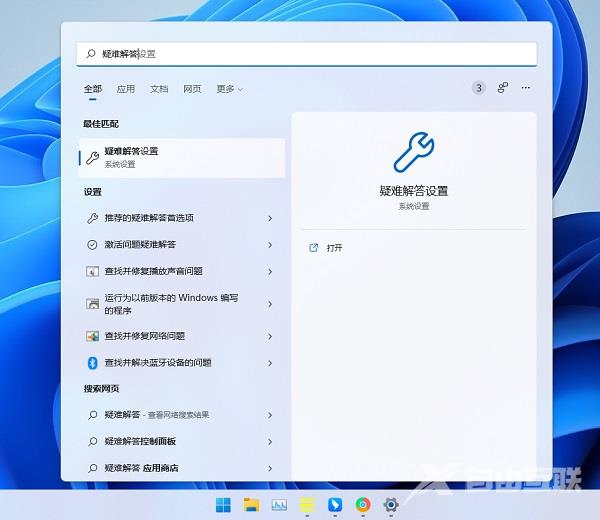The height and width of the screenshot is (520, 600).
Task: Open the monitor app on taskbar
Action: [x=279, y=505]
